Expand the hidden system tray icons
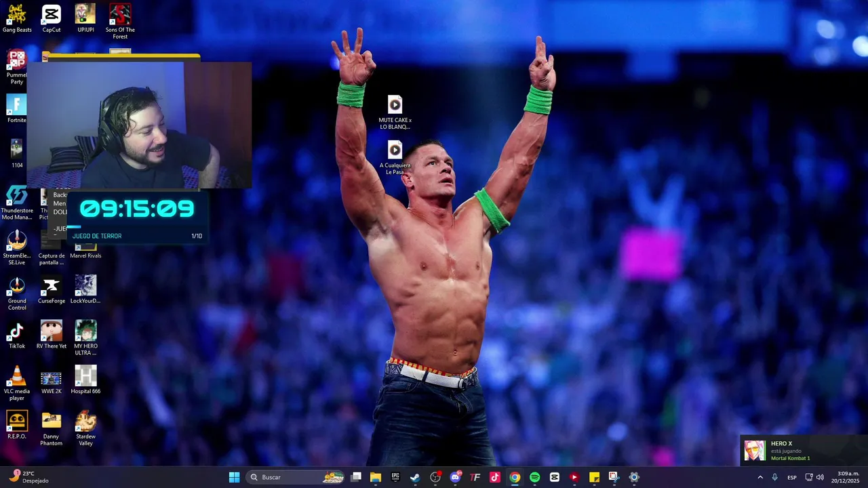 [760, 477]
